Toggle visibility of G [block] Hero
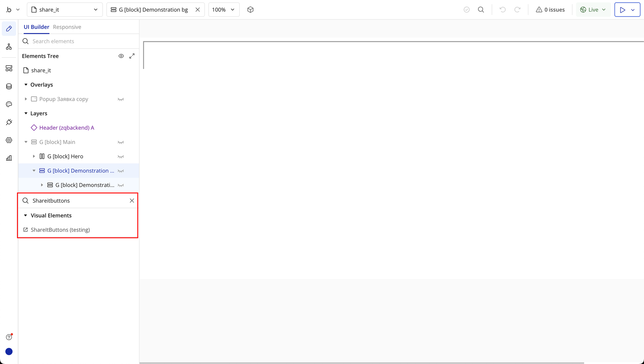 click(121, 156)
